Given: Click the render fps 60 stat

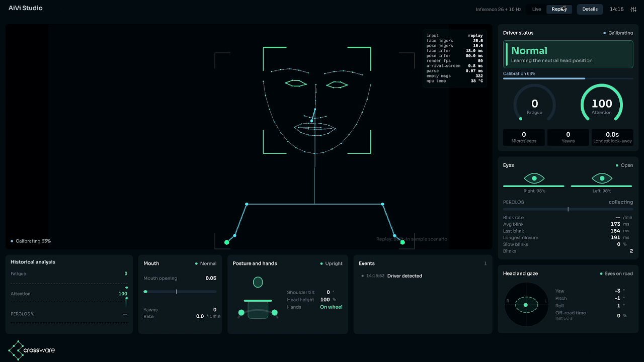Looking at the screenshot, I should 455,61.
